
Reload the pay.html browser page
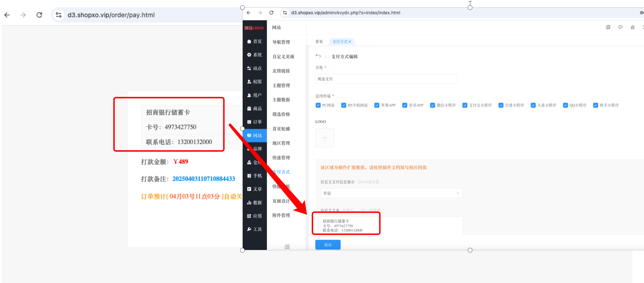point(39,15)
